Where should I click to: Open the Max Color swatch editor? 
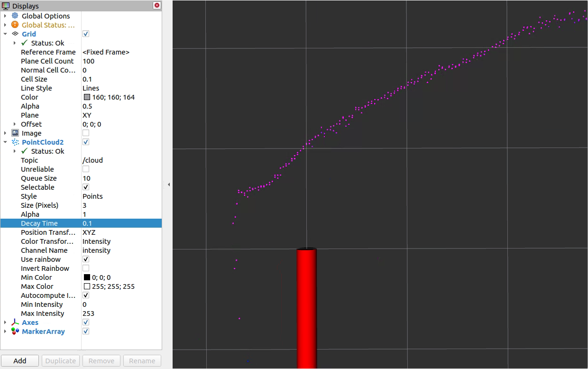pyautogui.click(x=87, y=286)
